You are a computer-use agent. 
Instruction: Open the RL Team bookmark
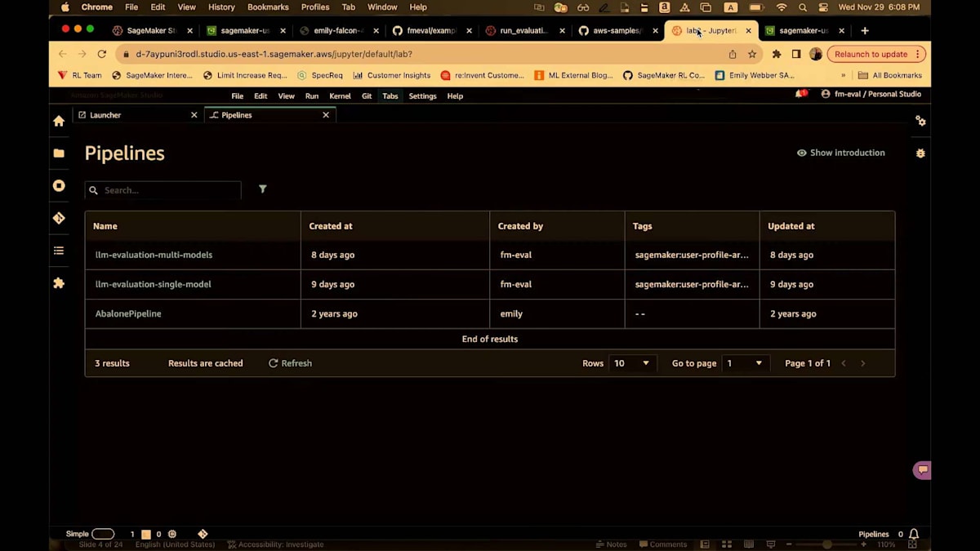(79, 75)
